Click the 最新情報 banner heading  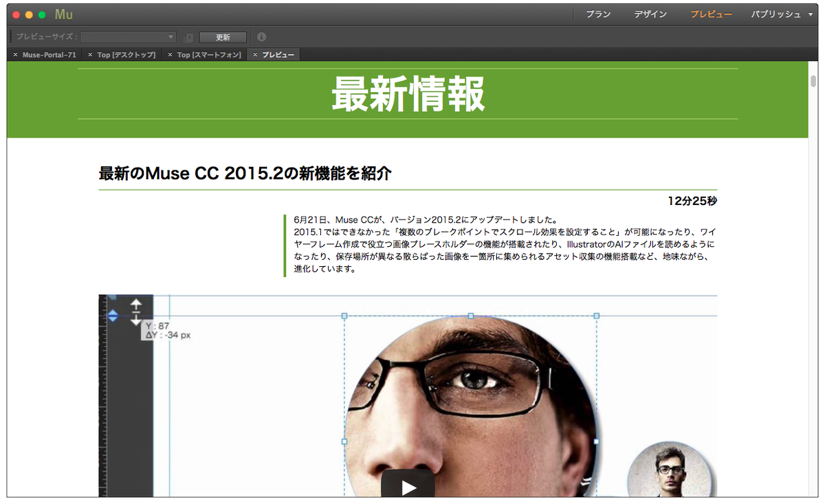[408, 94]
